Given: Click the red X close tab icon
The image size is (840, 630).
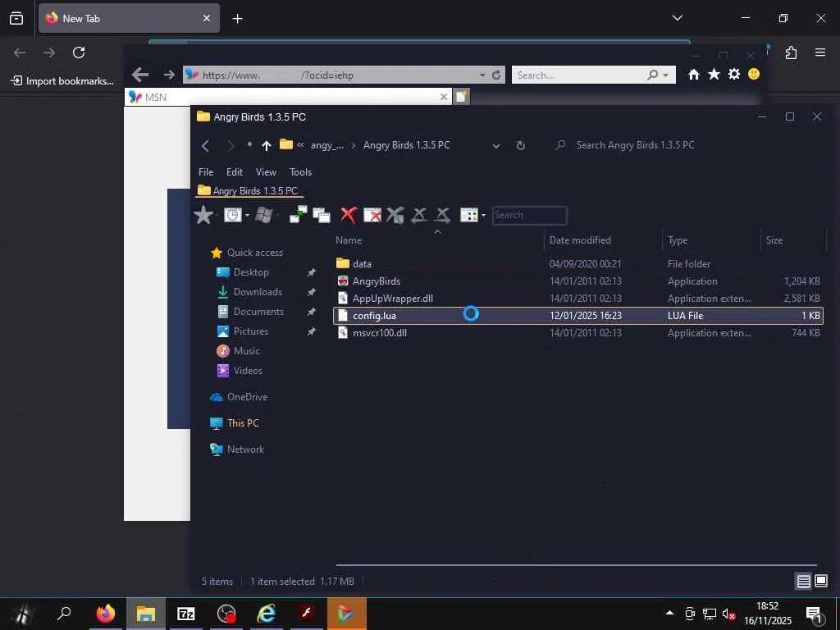Looking at the screenshot, I should 349,215.
